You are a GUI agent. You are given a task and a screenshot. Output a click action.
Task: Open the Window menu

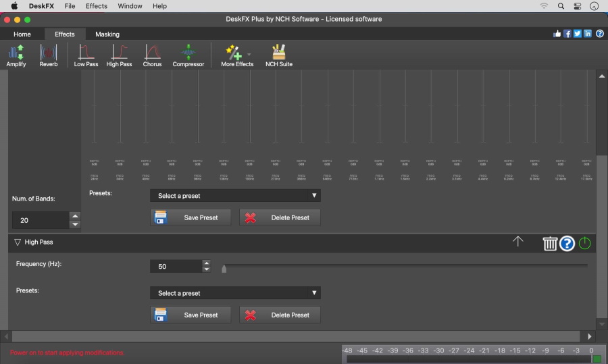130,6
